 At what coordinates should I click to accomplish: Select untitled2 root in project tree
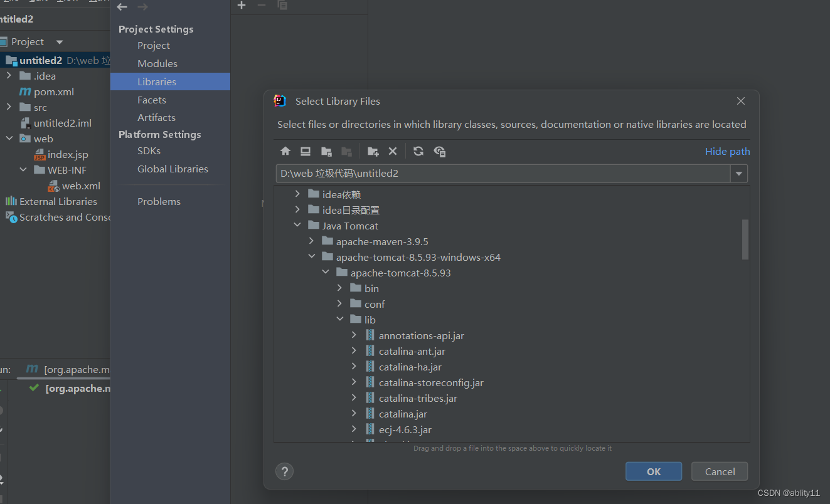click(41, 60)
